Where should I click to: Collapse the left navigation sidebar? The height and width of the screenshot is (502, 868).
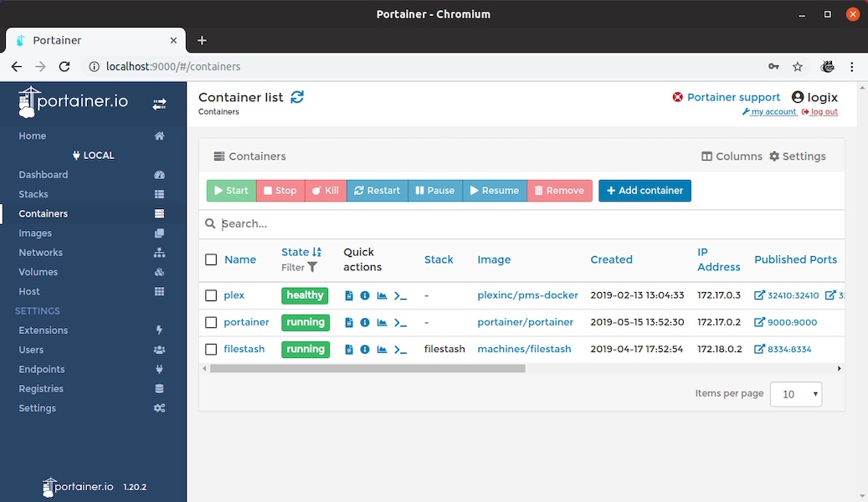coord(157,104)
